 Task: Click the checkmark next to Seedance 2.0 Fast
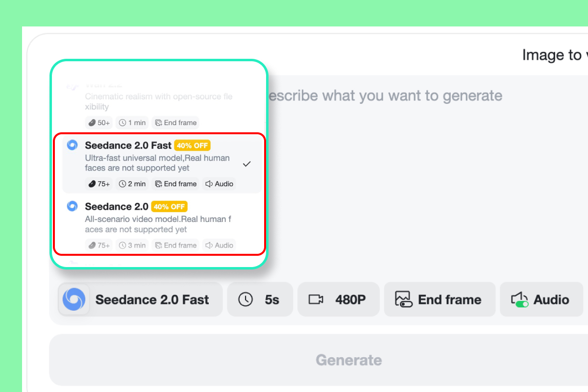point(247,164)
